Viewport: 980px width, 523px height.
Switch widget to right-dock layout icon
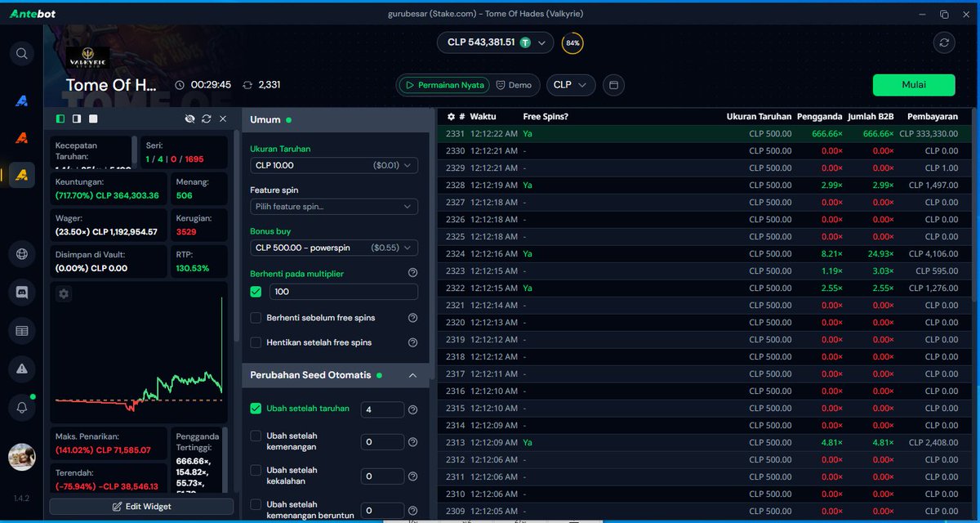(x=77, y=119)
